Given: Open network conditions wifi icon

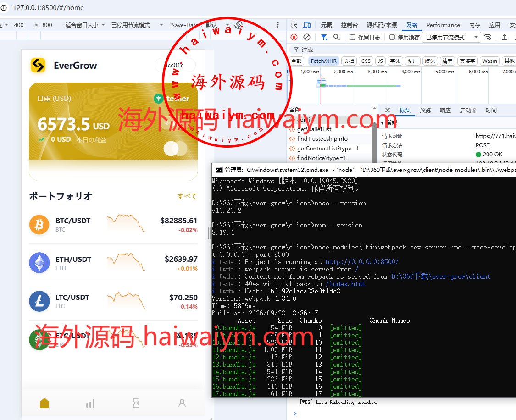Looking at the screenshot, I should pyautogui.click(x=488, y=37).
